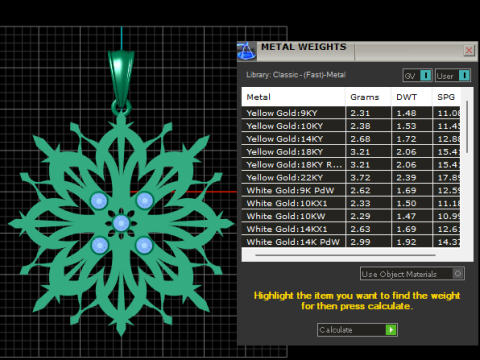Select the Yellow Gold:18KY row
The height and width of the screenshot is (360, 480).
[351, 152]
